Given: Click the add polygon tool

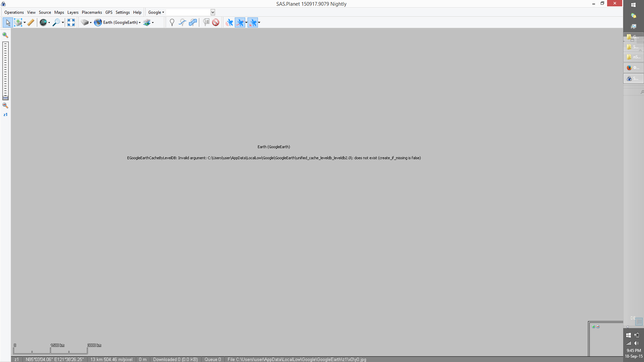Looking at the screenshot, I should [x=193, y=22].
